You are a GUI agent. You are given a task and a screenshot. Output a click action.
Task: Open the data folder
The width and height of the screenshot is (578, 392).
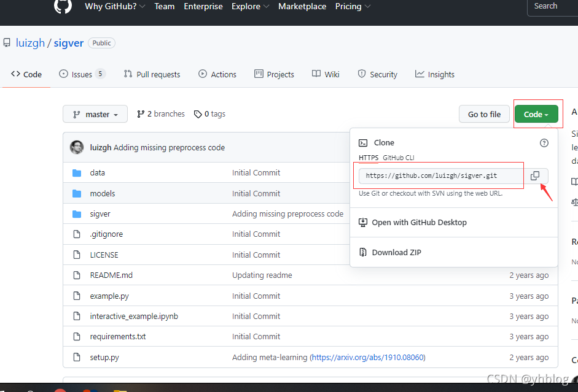97,172
